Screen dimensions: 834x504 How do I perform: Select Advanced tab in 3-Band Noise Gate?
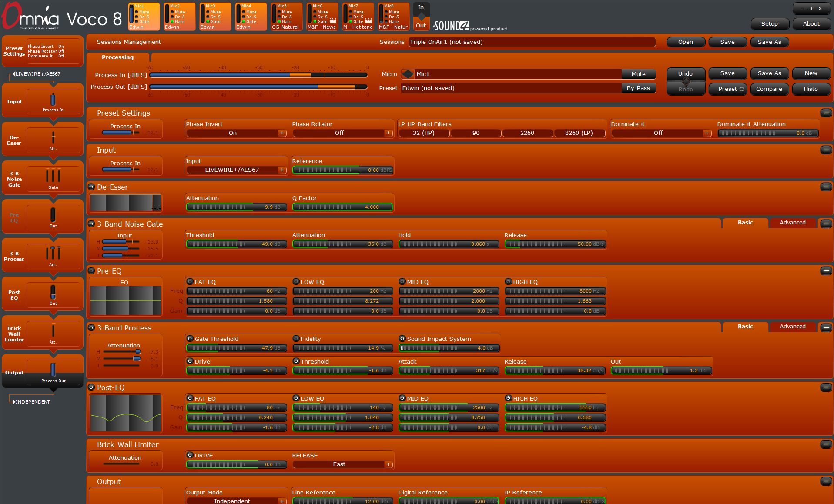point(792,223)
